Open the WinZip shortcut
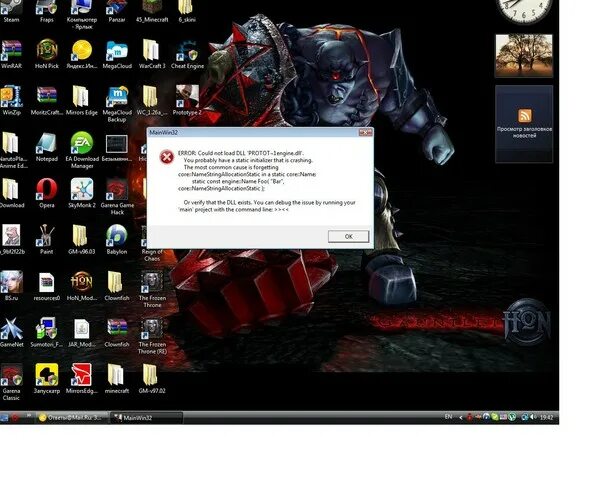Screen dimensions: 600x480 click(x=11, y=101)
